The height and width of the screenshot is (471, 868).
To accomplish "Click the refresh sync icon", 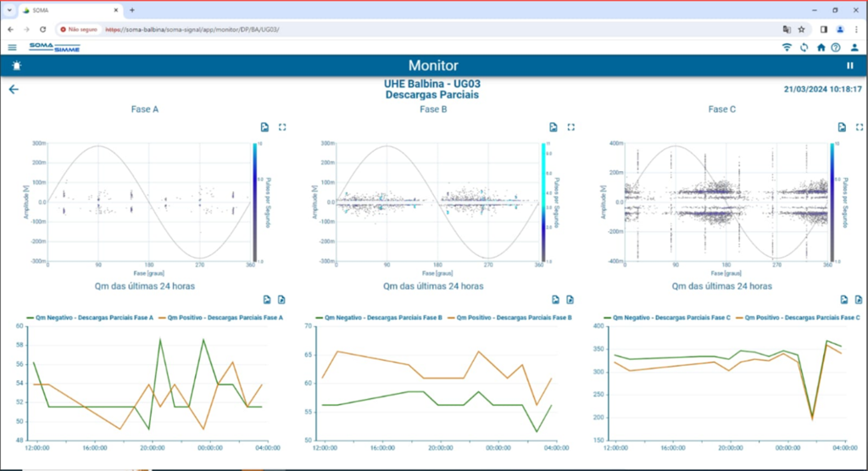I will 804,47.
